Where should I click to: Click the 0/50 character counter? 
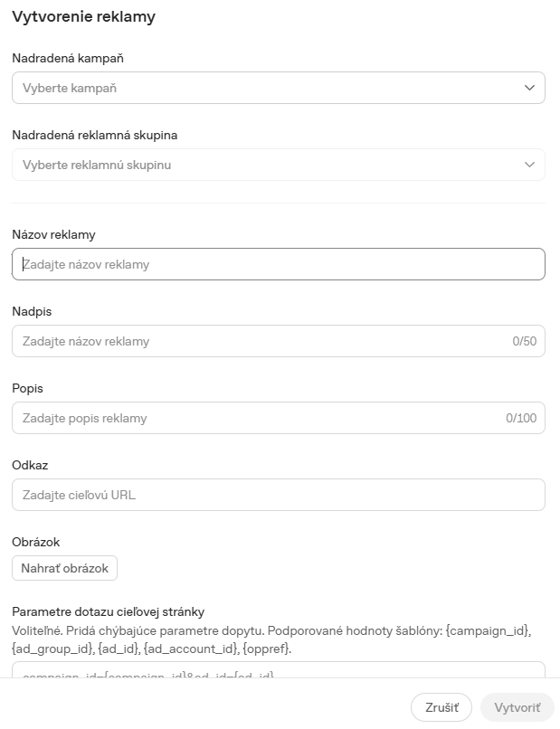[x=524, y=341]
